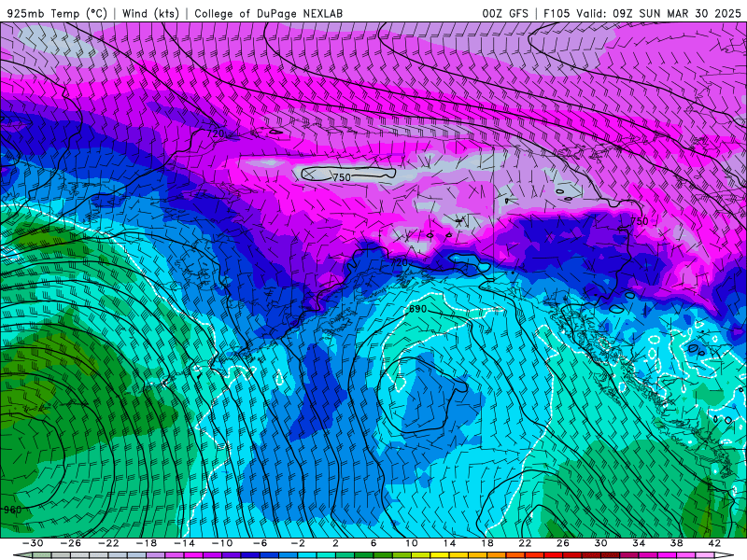This screenshot has height=560, width=747.
Task: Click the "6" colorbar tick label
Action: tap(373, 543)
